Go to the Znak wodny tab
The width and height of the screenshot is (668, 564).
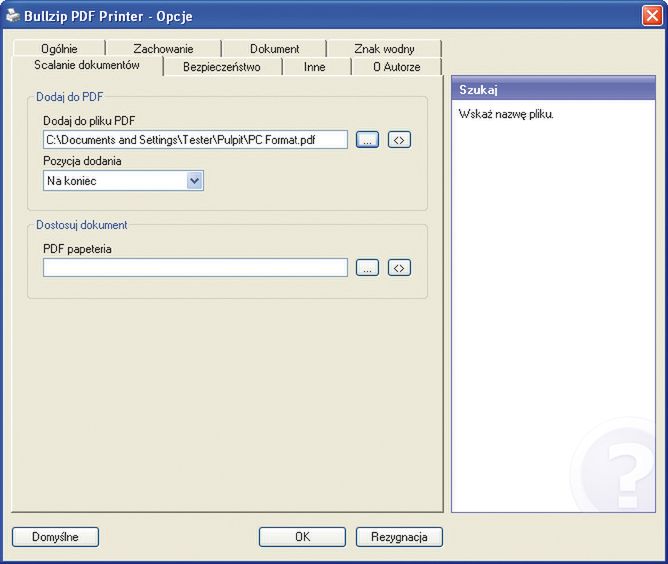coord(384,49)
